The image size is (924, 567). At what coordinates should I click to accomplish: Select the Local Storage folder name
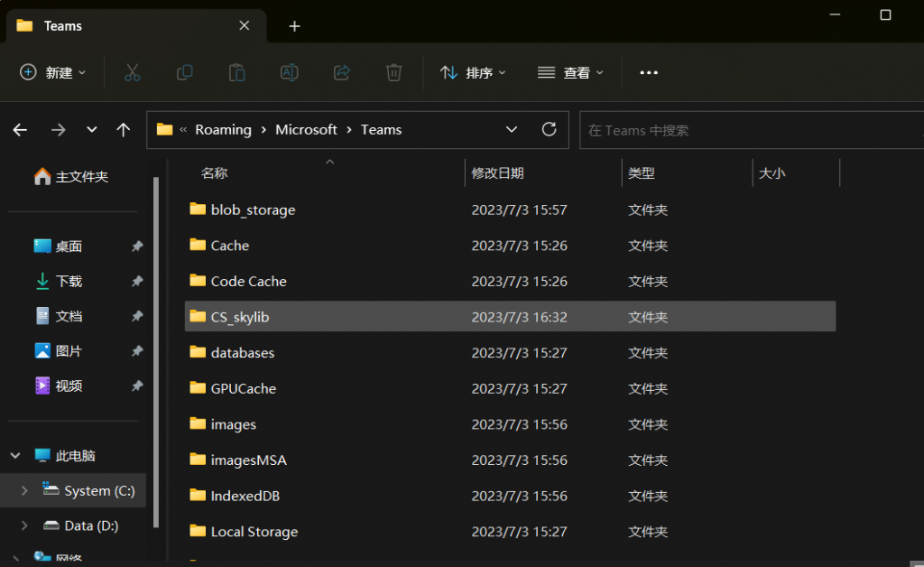tap(254, 532)
